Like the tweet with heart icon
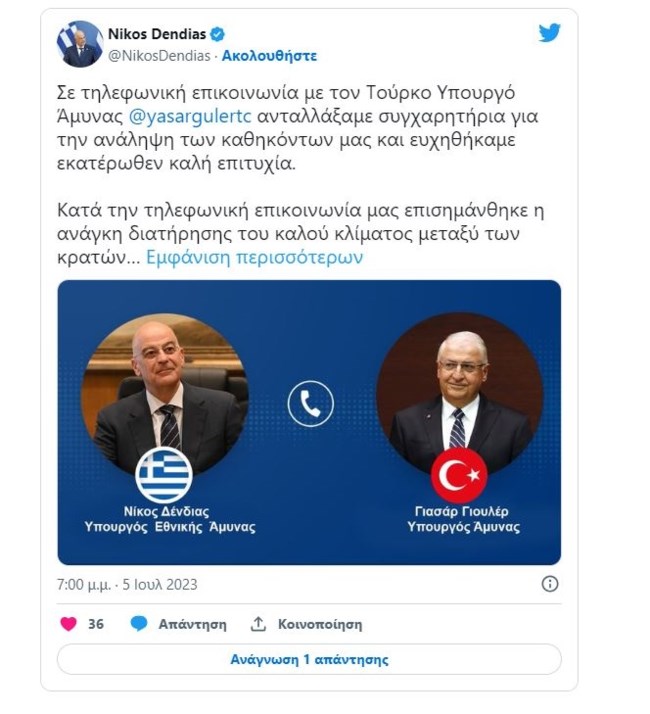The image size is (650, 714). pos(68,623)
